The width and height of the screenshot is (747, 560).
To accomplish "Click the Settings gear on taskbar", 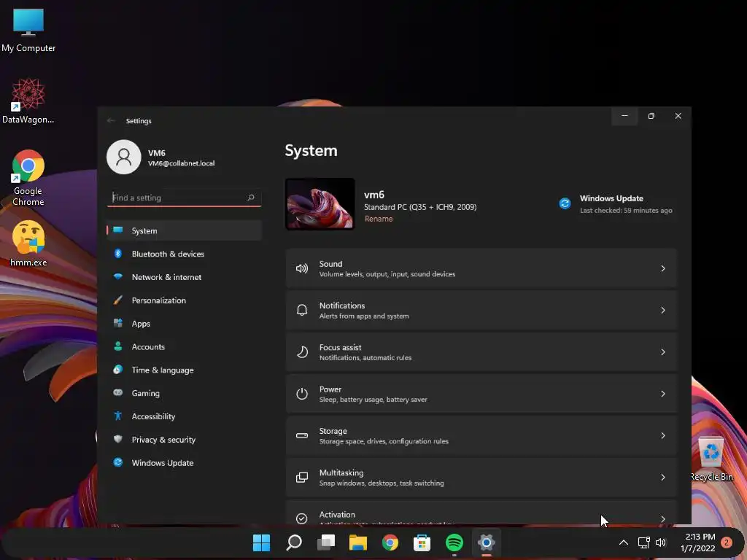I will pyautogui.click(x=487, y=542).
